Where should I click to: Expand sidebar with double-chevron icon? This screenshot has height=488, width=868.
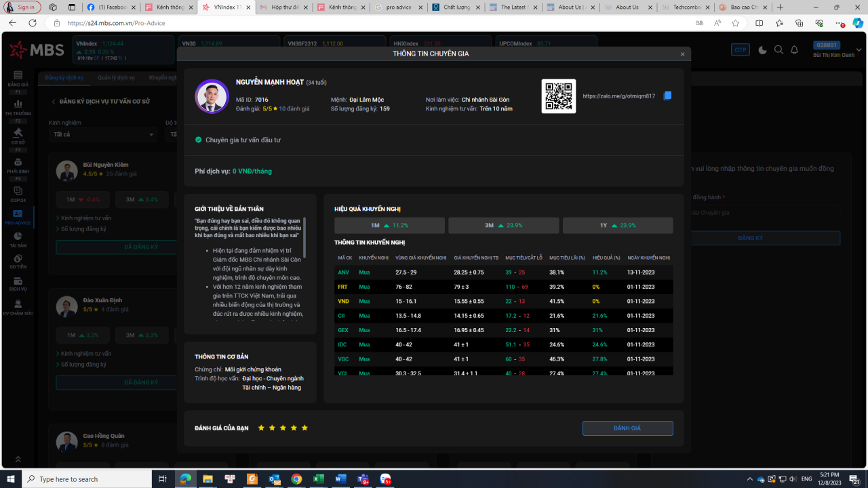(x=18, y=459)
